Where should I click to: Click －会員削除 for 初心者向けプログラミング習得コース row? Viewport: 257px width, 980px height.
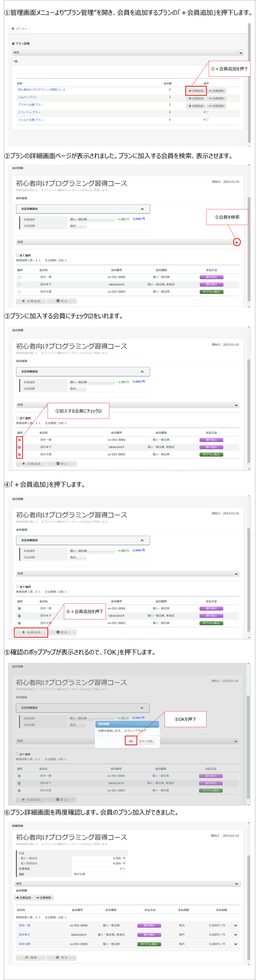[x=216, y=91]
